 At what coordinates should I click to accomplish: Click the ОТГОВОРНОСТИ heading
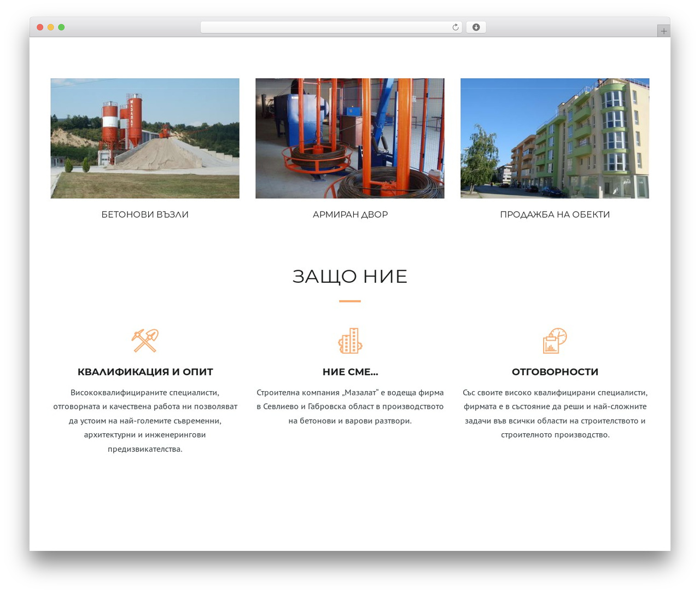pyautogui.click(x=555, y=372)
